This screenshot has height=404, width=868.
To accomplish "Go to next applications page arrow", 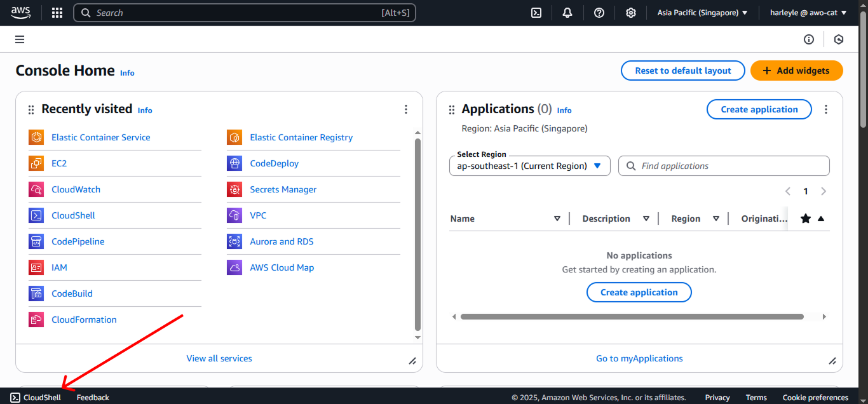I will click(x=824, y=191).
